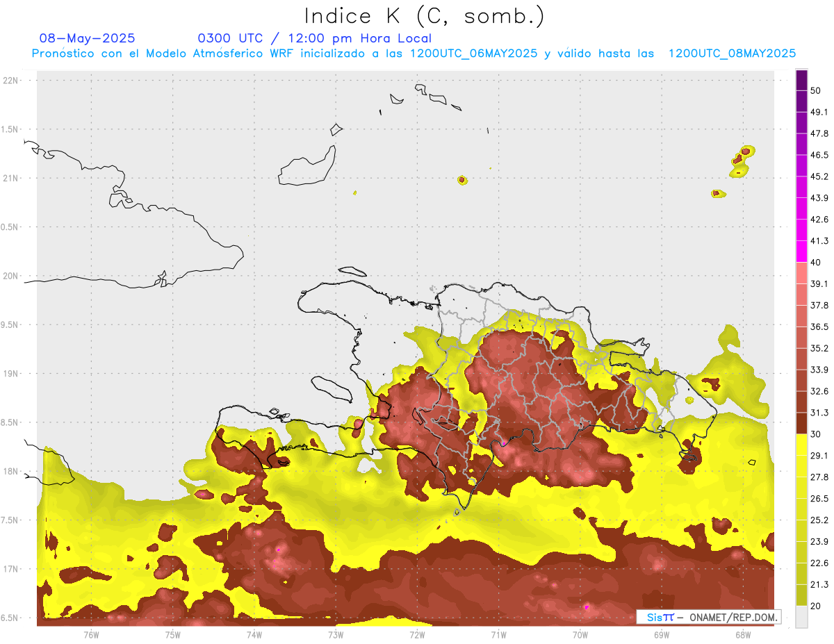Click the "41.3" value on the color scale
The height and width of the screenshot is (644, 834).
[x=819, y=241]
